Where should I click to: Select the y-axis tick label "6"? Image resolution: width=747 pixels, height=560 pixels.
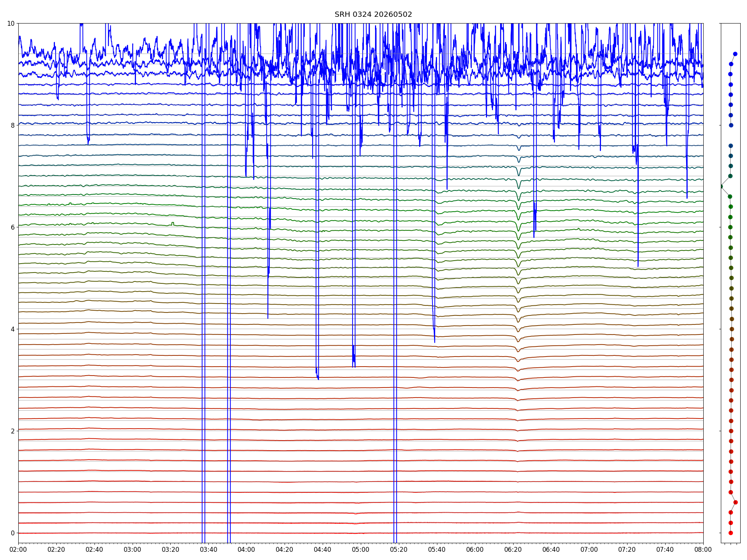tap(13, 227)
